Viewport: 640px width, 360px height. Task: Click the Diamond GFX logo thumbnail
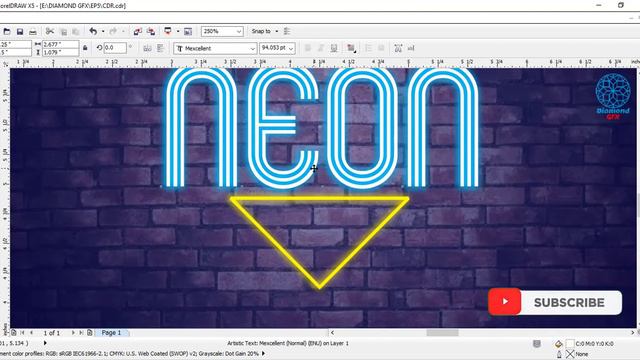click(x=613, y=97)
